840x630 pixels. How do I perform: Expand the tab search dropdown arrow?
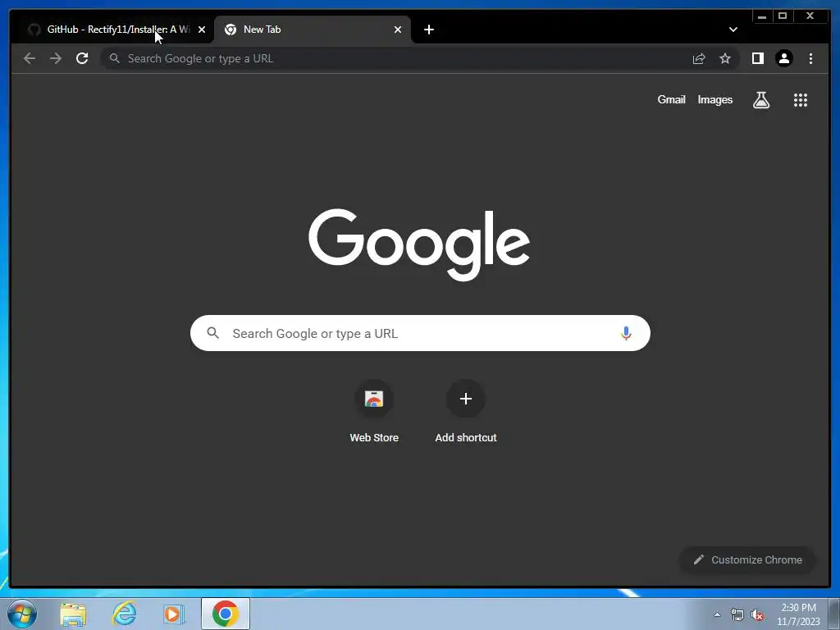[x=733, y=30]
